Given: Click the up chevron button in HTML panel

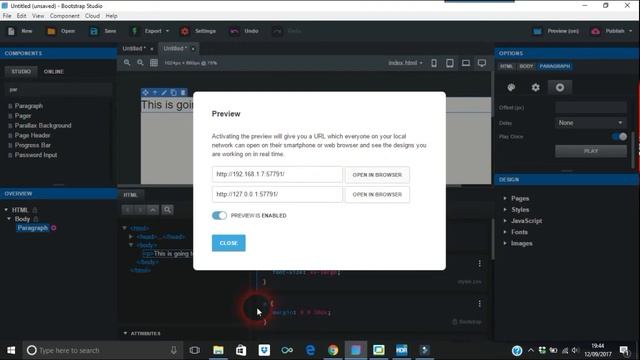Looking at the screenshot, I should [153, 210].
